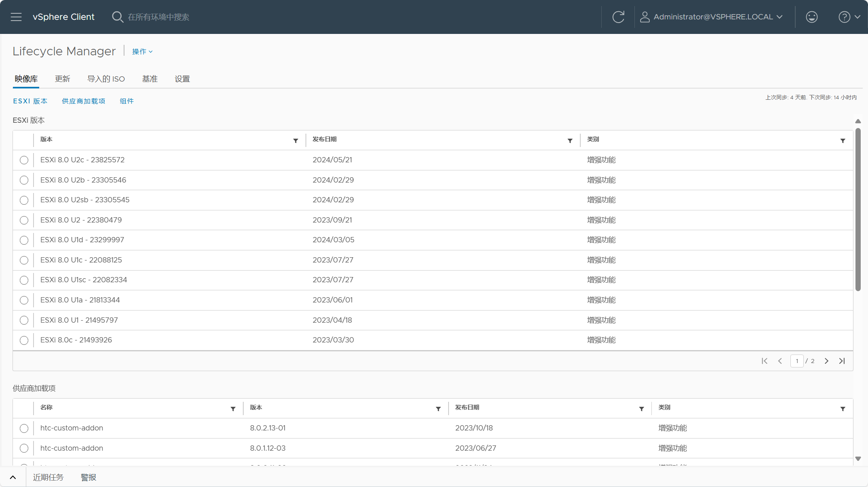Switch to 更新 tab
Screen dimensions: 868x487
[63, 79]
